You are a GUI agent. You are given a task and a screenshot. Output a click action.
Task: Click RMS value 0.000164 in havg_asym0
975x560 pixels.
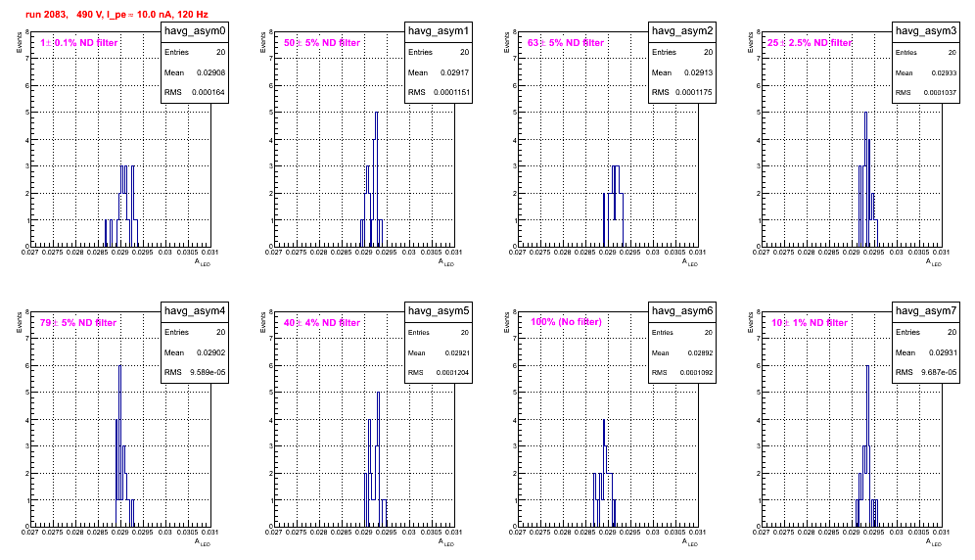click(209, 93)
